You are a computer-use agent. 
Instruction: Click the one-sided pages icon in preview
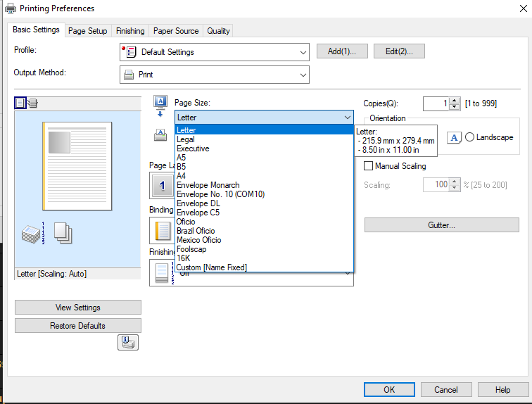pyautogui.click(x=63, y=233)
